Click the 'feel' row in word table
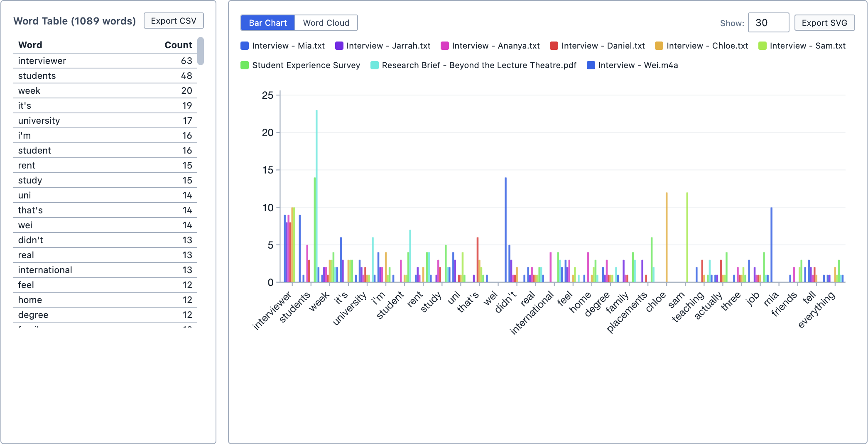Screen dimensions: 868x445 [105, 285]
